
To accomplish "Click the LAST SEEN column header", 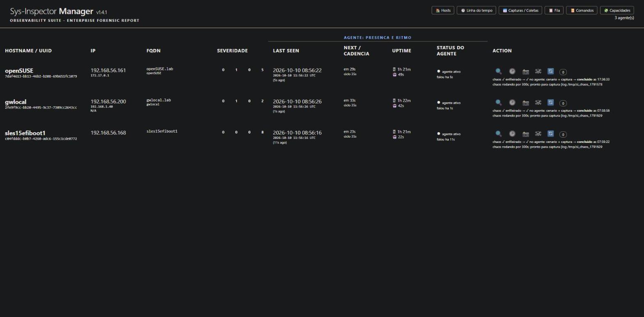I will [x=286, y=51].
